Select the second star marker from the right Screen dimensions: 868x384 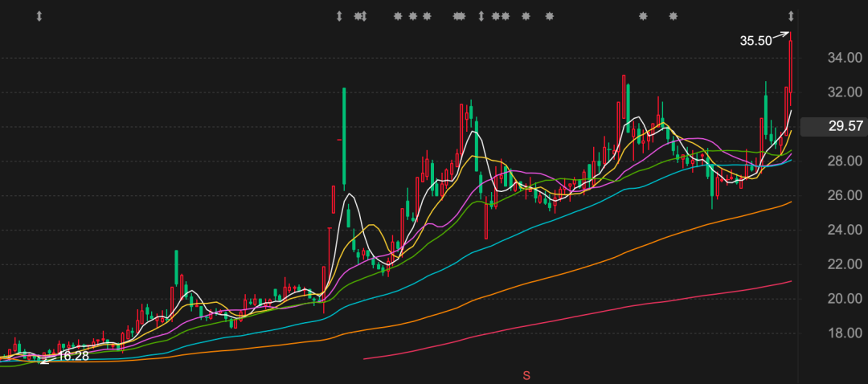643,16
